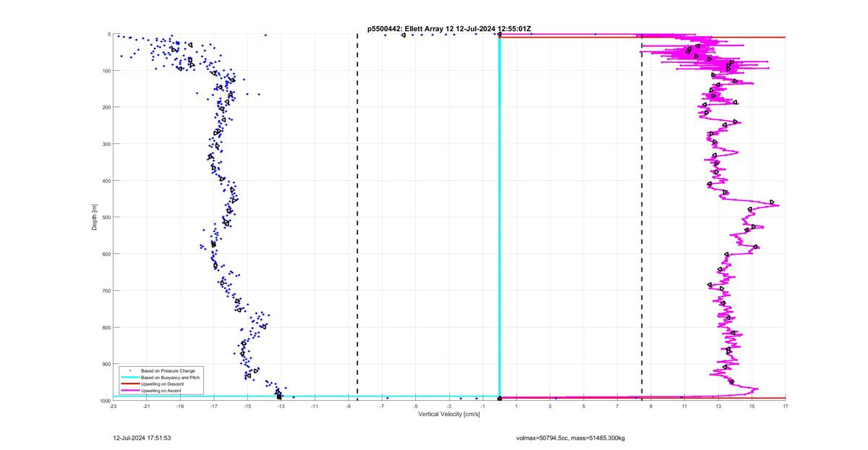Viewport: 868px width, 450px height.
Task: Click the "900" depth axis tick label
Action: coord(106,364)
